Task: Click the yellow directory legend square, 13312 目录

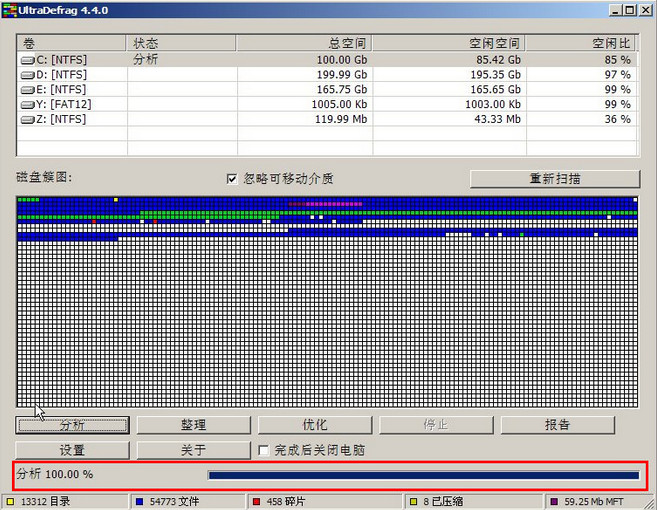Action: click(10, 502)
